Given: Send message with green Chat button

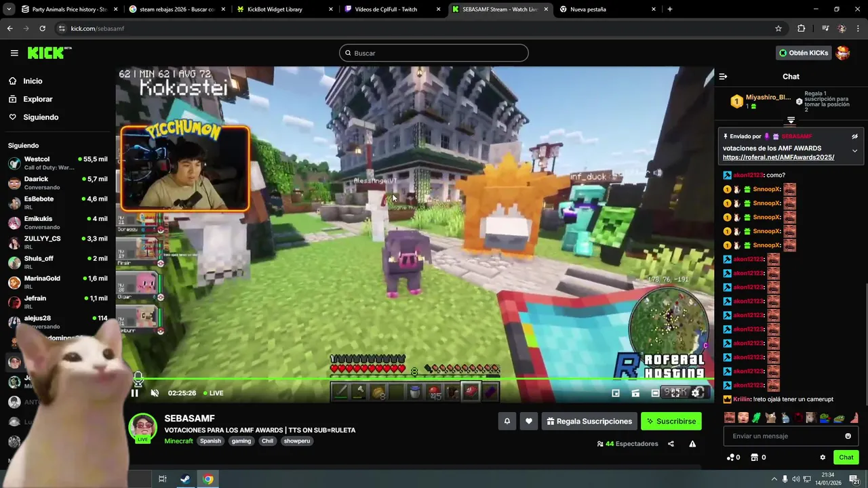Looking at the screenshot, I should click(x=846, y=457).
